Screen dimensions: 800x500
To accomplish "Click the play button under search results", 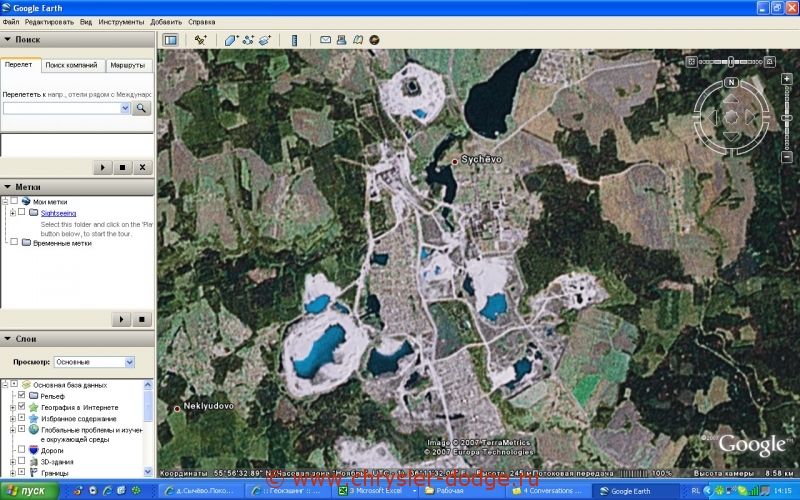I will [103, 167].
